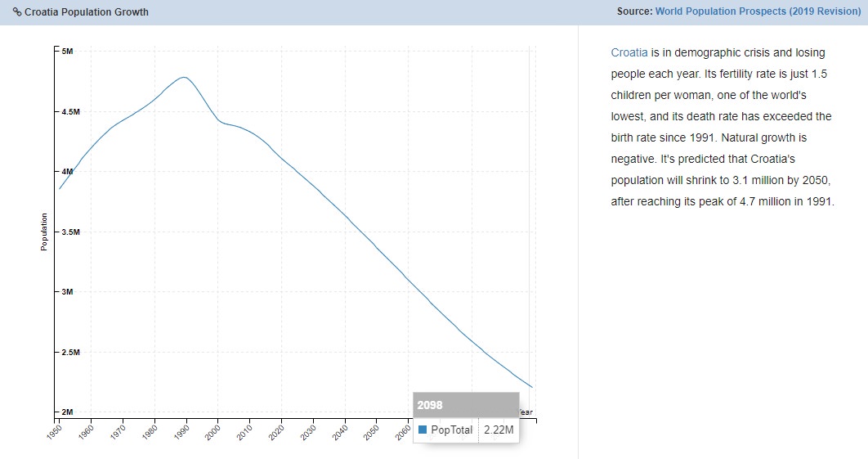Click the 1970 x-axis year label

click(x=118, y=432)
